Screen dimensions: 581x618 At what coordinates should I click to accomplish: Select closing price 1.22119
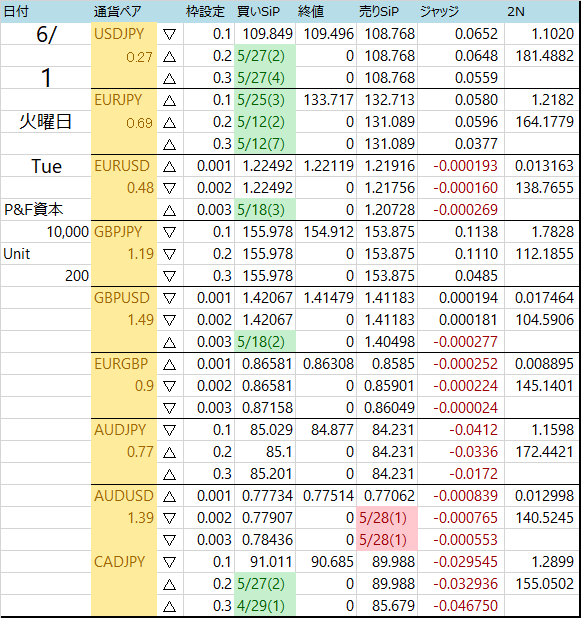(x=326, y=166)
